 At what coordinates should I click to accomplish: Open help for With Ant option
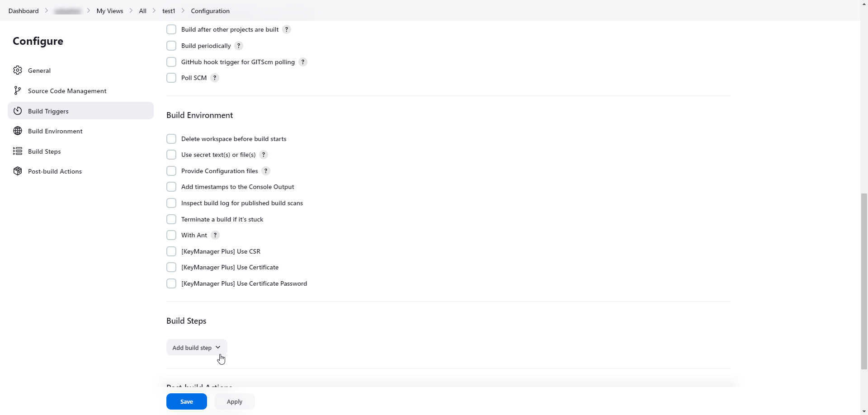pyautogui.click(x=215, y=235)
